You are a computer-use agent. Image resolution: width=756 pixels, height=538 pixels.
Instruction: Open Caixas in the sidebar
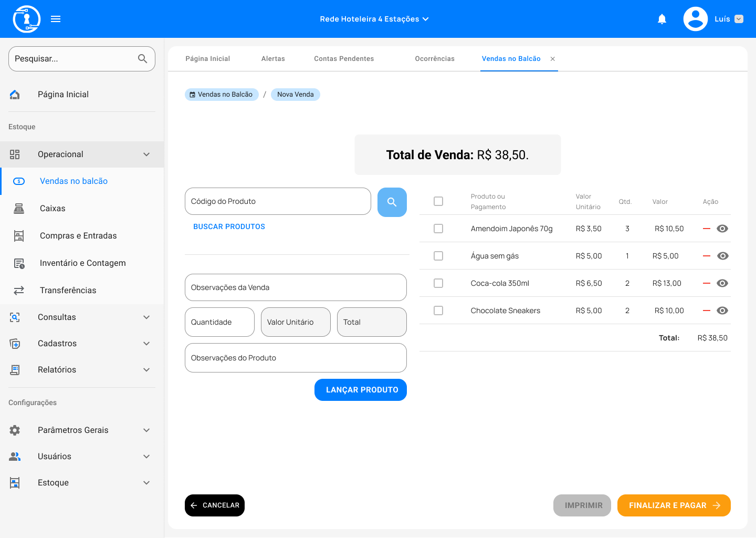52,209
